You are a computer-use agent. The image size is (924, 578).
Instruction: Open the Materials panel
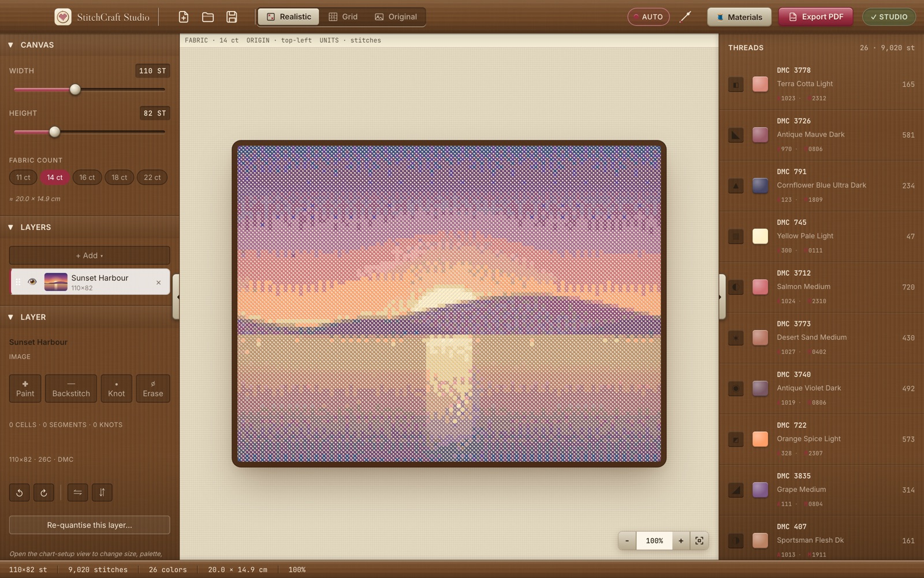[x=739, y=17]
